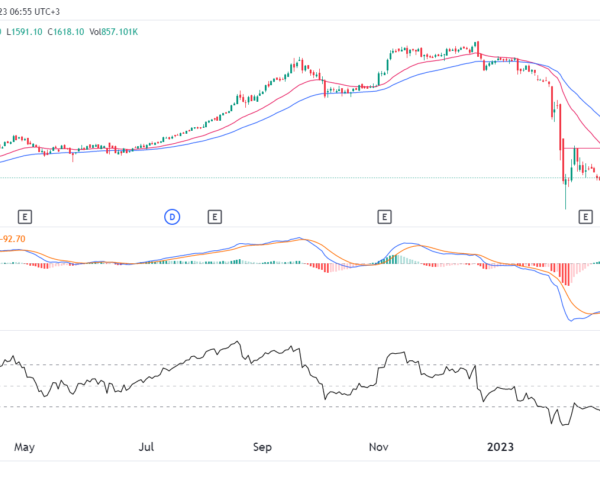Open the blue dividend D marker
Viewport: 600px width, 487px height.
pyautogui.click(x=172, y=217)
